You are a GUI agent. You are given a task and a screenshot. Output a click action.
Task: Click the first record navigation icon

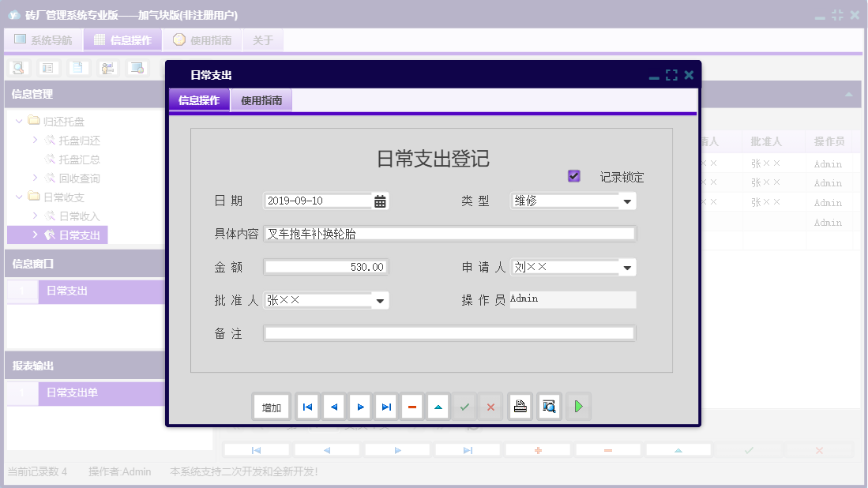click(307, 406)
